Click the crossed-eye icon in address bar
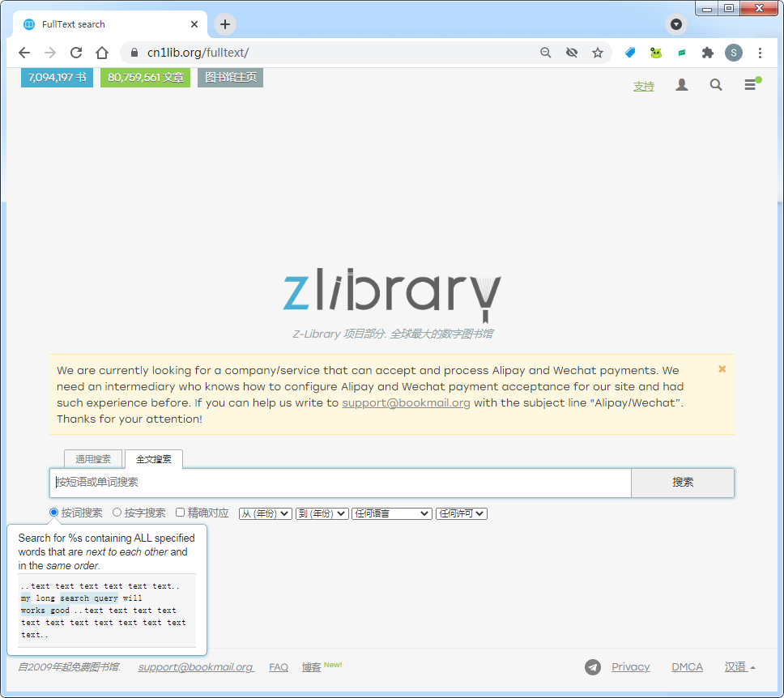The width and height of the screenshot is (784, 698). [572, 53]
